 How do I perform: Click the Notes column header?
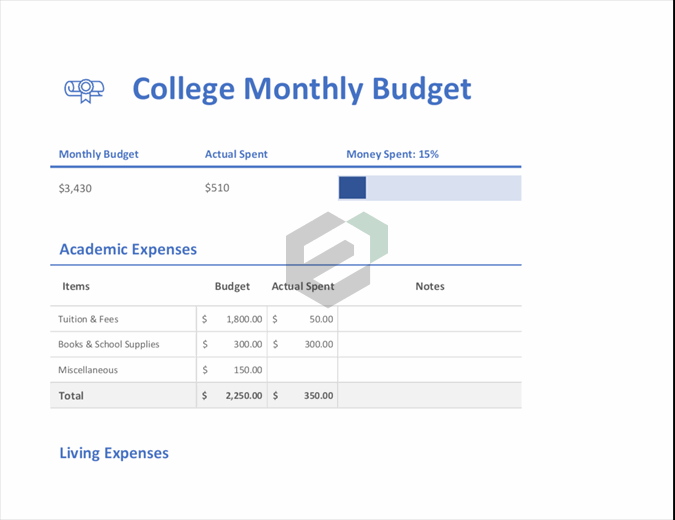point(429,286)
